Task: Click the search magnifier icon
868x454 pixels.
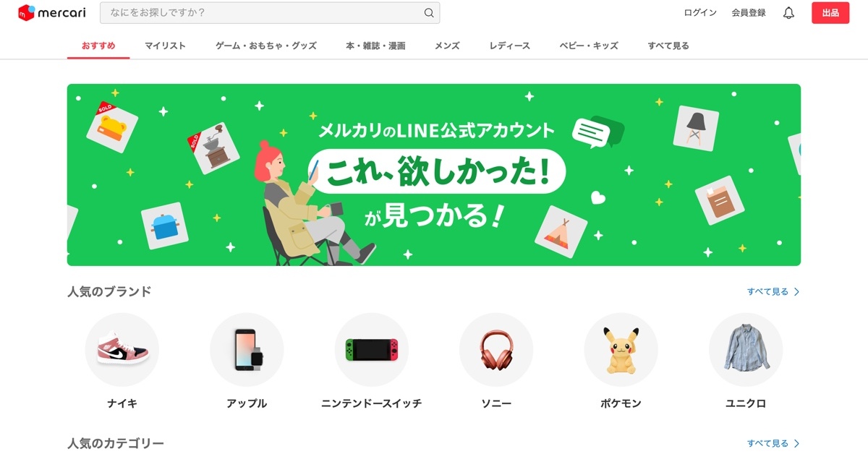Action: tap(429, 13)
